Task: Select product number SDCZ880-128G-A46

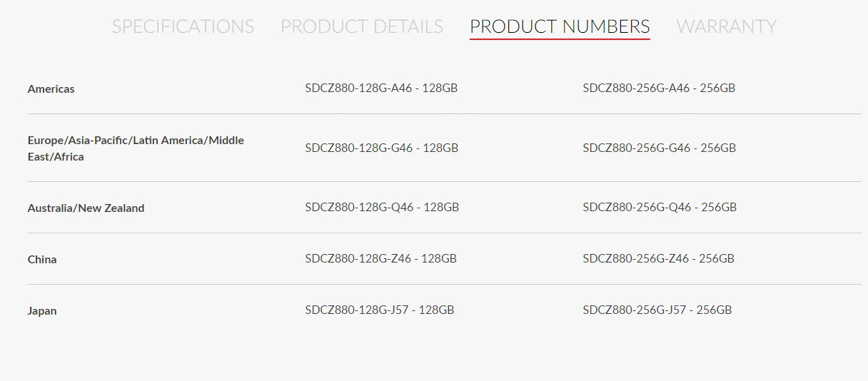Action: tap(381, 88)
